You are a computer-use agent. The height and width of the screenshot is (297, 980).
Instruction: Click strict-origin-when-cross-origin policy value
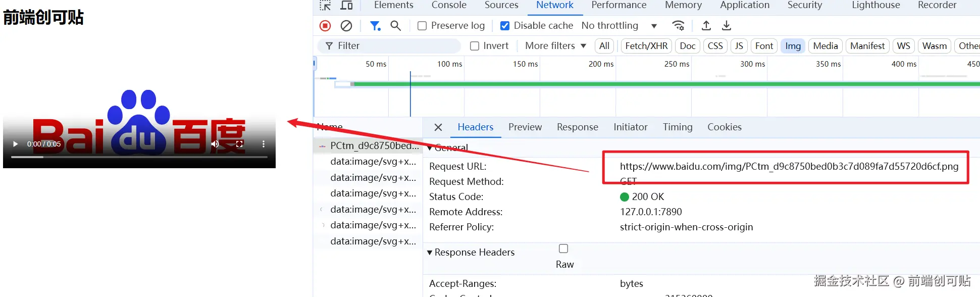click(686, 227)
